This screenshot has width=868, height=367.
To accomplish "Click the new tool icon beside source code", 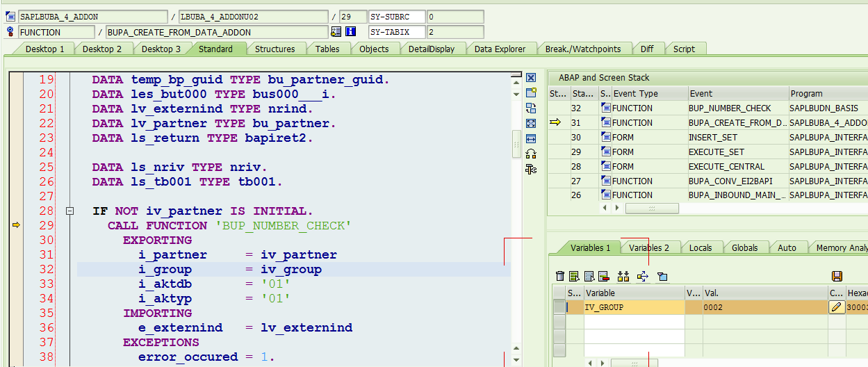I will pyautogui.click(x=531, y=92).
